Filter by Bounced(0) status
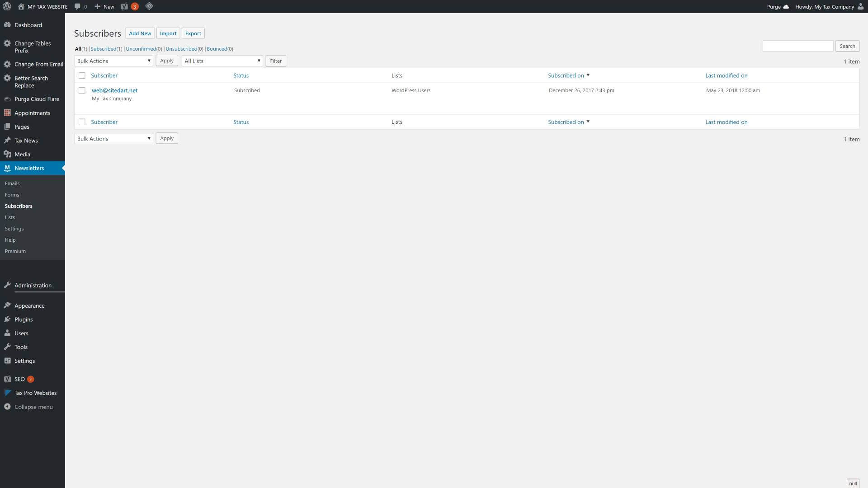This screenshot has height=488, width=868. coord(220,49)
